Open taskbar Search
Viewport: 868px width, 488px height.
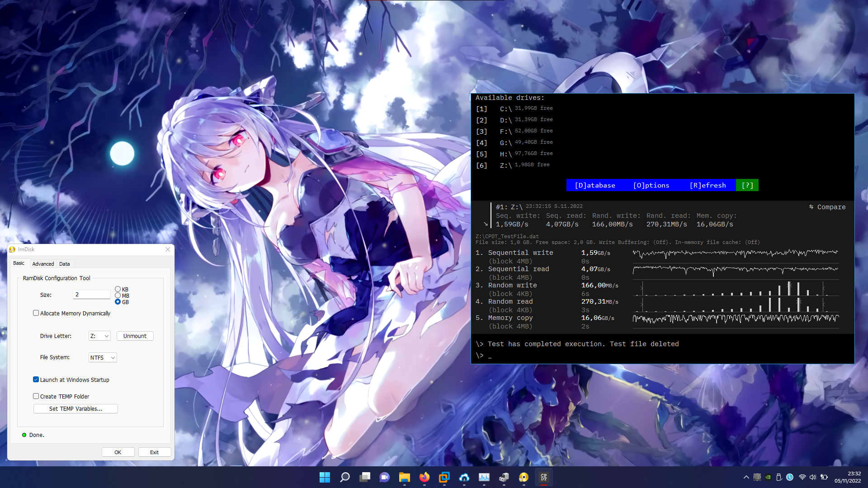344,477
